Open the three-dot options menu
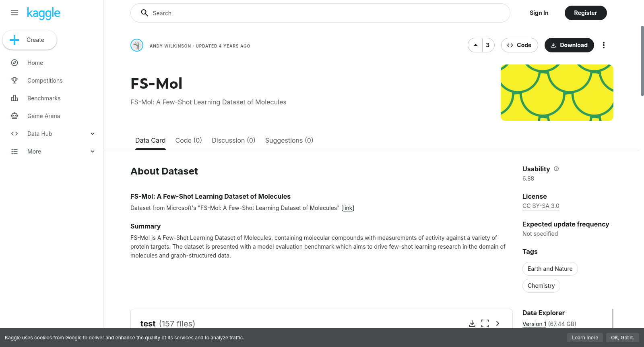This screenshot has width=644, height=347. pyautogui.click(x=603, y=45)
